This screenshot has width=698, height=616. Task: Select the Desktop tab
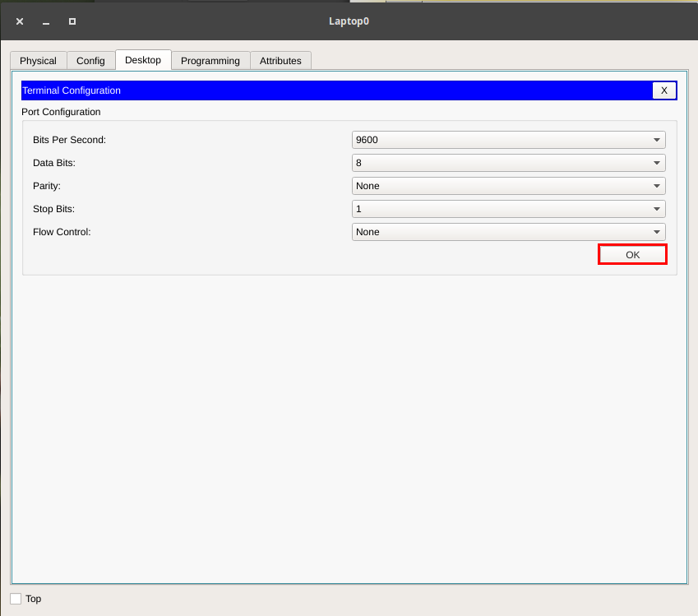pos(143,60)
